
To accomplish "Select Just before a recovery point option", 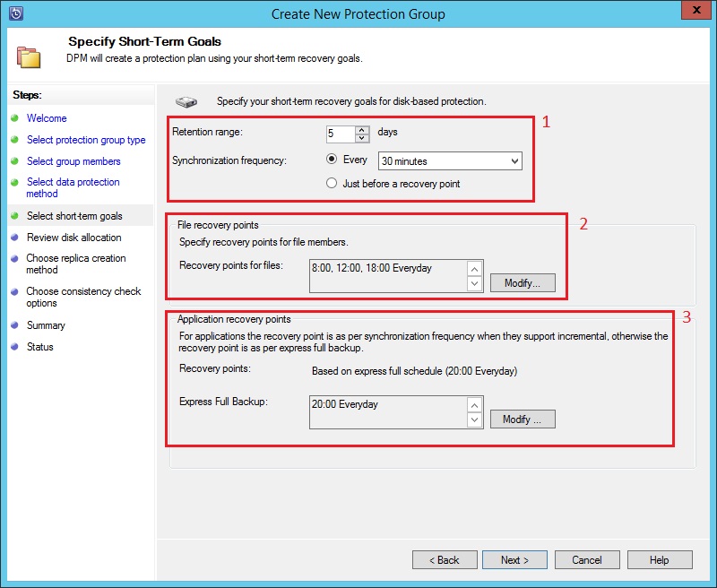I will click(x=333, y=183).
